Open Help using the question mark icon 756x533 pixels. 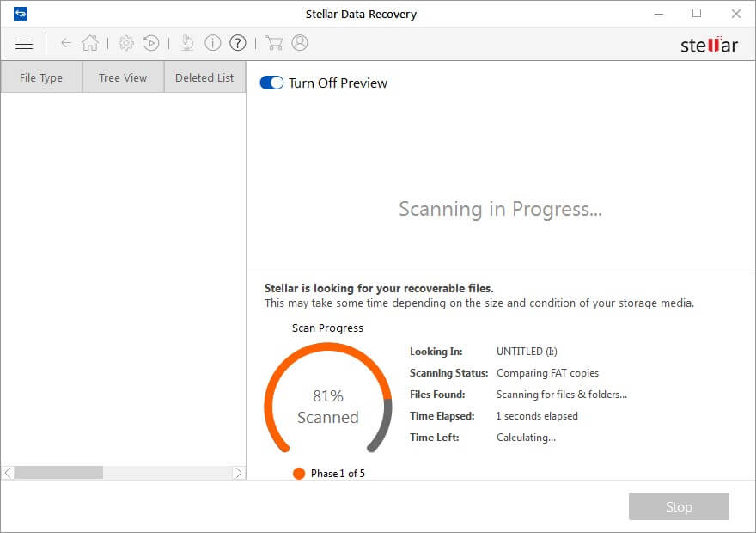coord(237,42)
